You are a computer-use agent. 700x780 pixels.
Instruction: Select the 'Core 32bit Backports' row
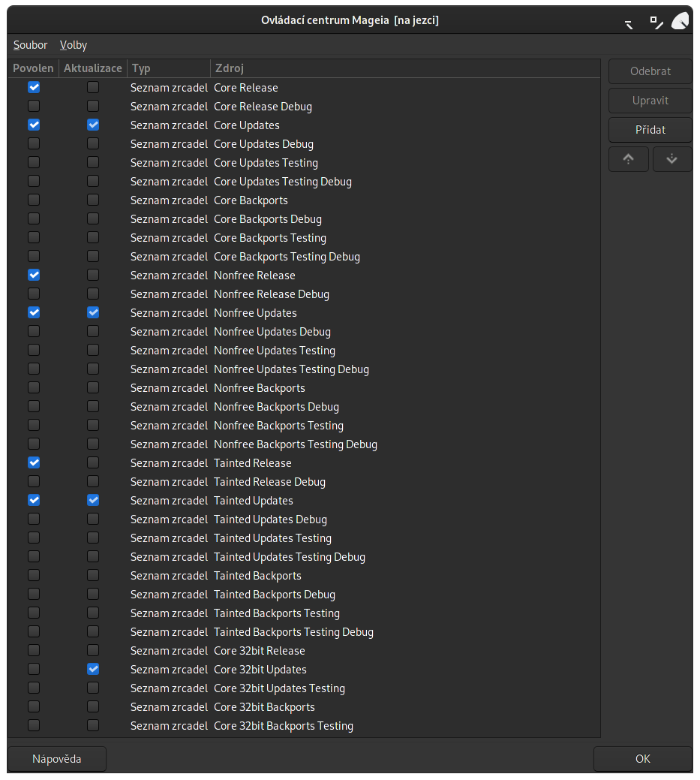[305, 707]
